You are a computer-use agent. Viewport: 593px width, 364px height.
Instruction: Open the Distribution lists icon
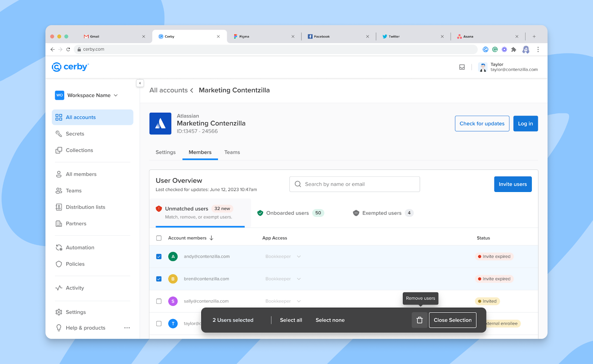click(x=59, y=207)
